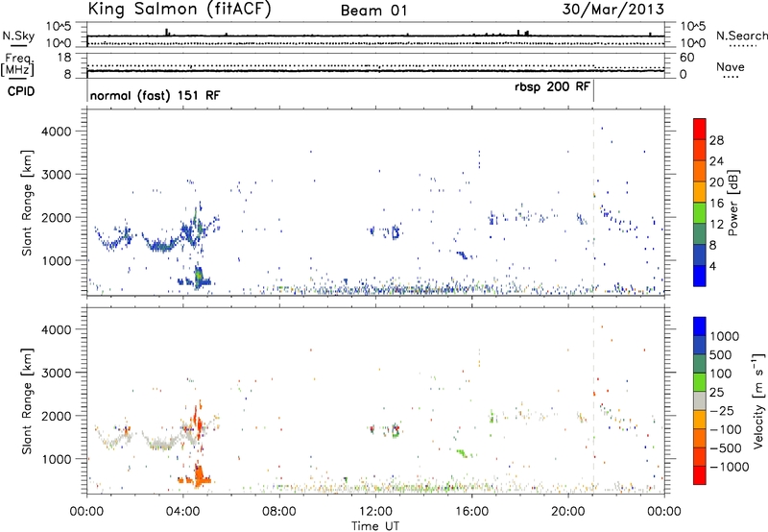Click the "12" tick on Power colorbar
This screenshot has width=768, height=532.
click(716, 225)
